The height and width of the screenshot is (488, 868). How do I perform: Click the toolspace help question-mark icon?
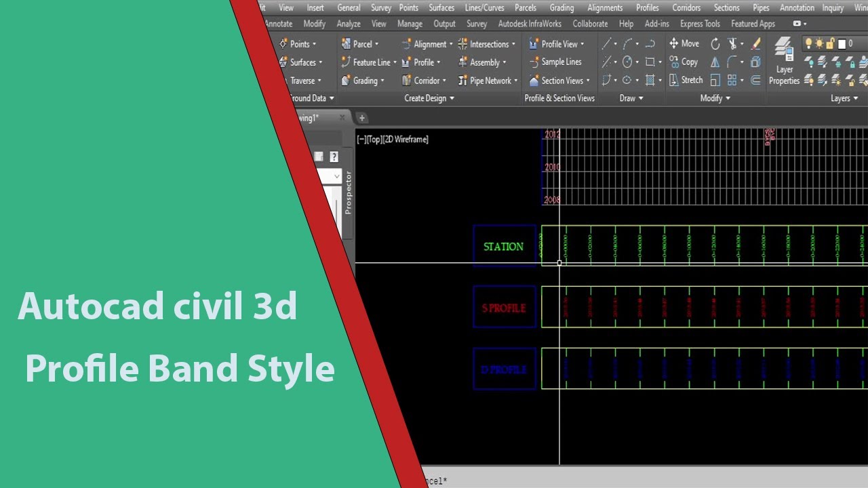point(334,157)
